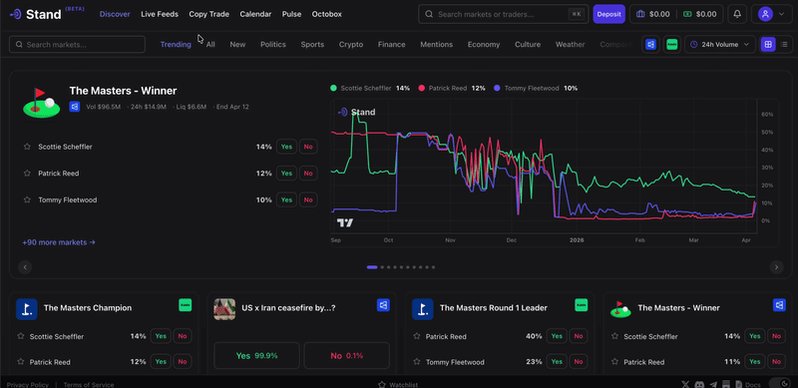
Task: Open Live Feeds in top navigation
Action: 159,14
